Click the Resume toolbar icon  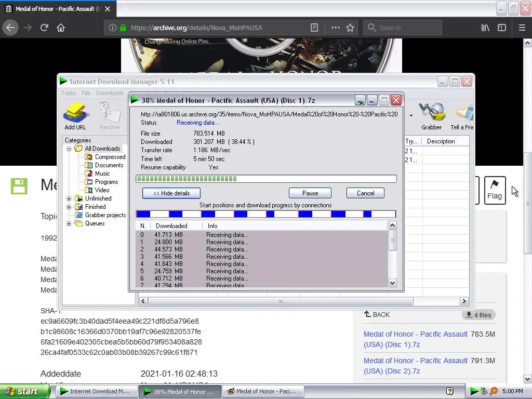(110, 116)
